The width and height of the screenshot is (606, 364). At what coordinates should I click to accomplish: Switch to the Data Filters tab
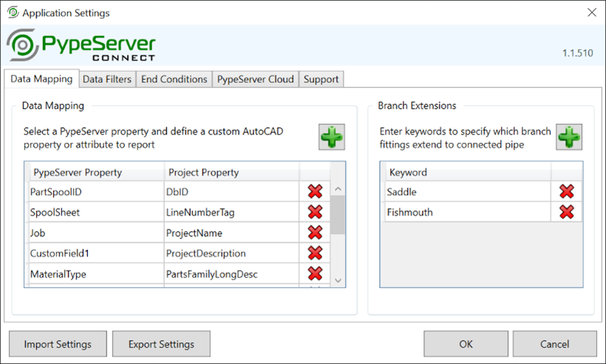(107, 79)
